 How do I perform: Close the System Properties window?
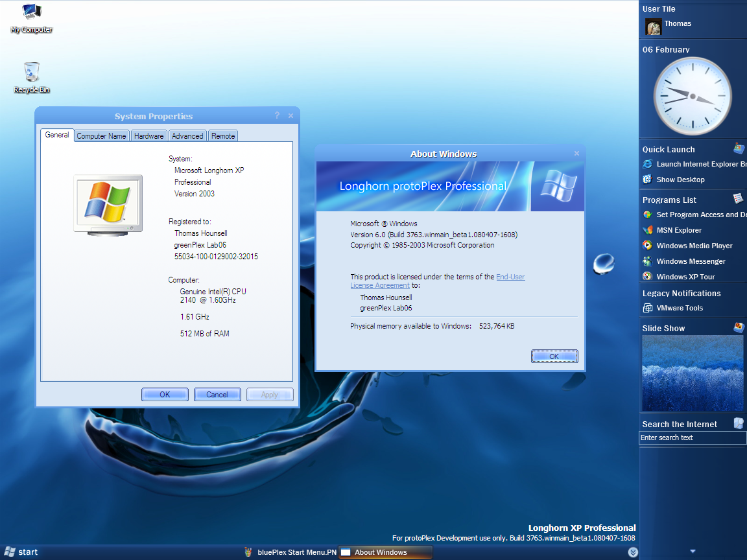(x=290, y=116)
